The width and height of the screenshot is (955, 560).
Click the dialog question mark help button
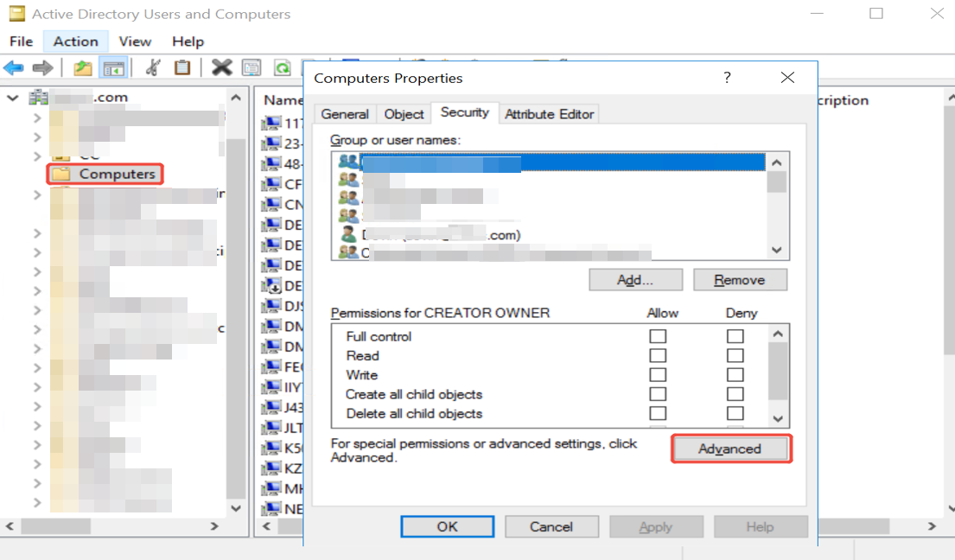(x=727, y=77)
